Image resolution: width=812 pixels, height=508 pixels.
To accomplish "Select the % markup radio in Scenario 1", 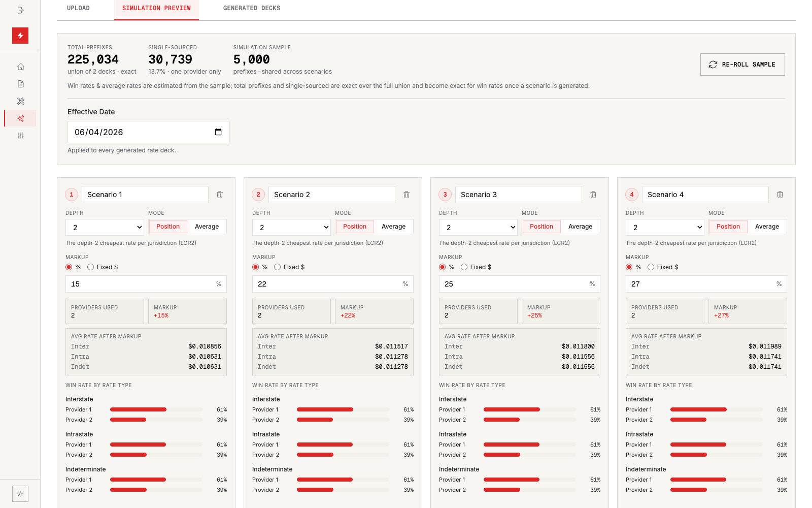I will tap(69, 267).
